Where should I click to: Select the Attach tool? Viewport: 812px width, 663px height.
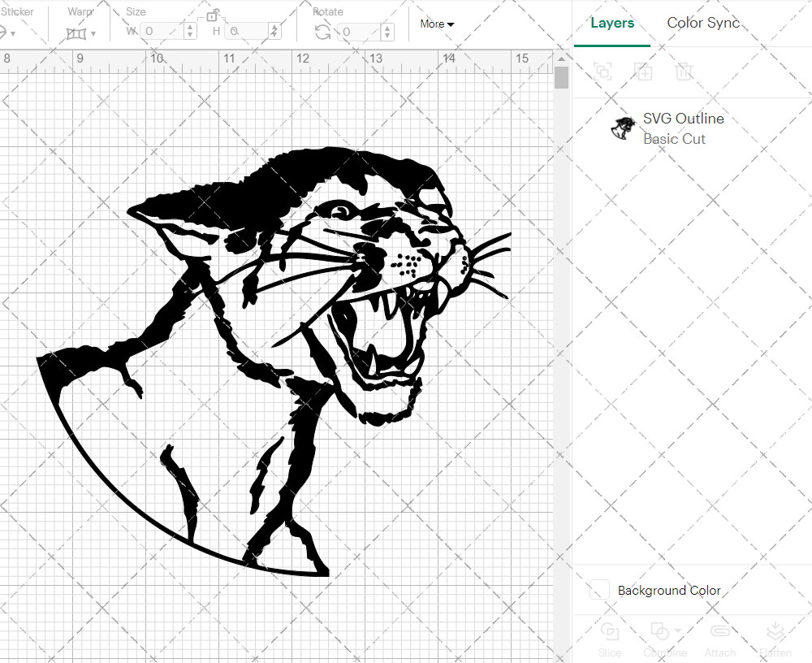[720, 638]
